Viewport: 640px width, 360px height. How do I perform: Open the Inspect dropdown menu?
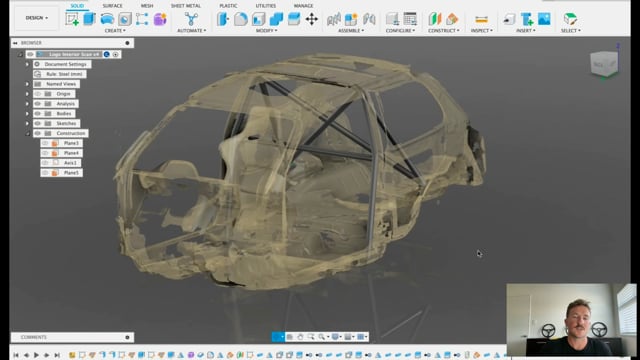pyautogui.click(x=482, y=31)
